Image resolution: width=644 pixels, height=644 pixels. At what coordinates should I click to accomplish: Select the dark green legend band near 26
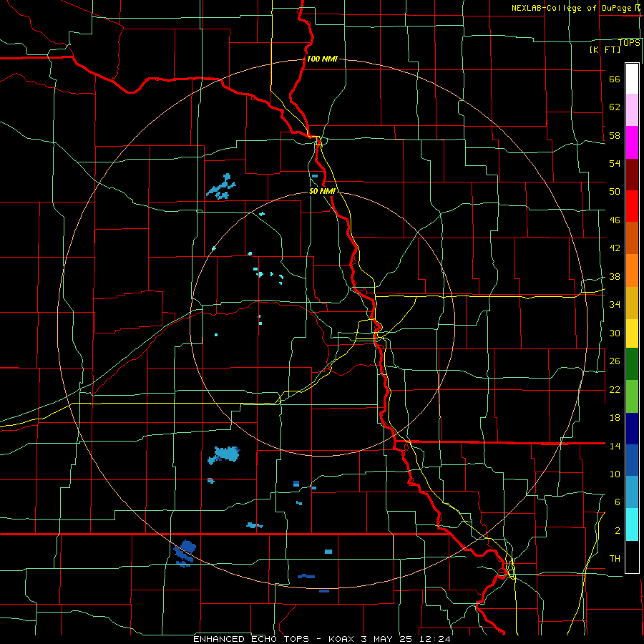tap(632, 364)
